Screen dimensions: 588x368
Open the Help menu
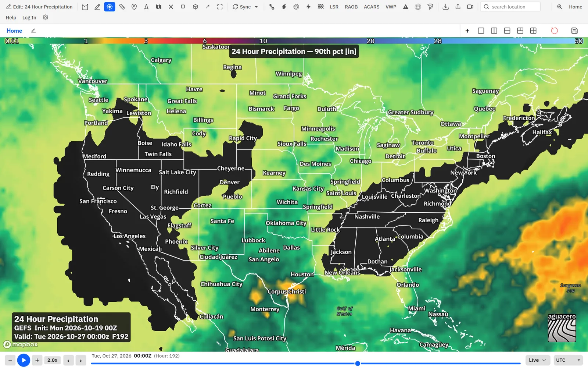11,17
